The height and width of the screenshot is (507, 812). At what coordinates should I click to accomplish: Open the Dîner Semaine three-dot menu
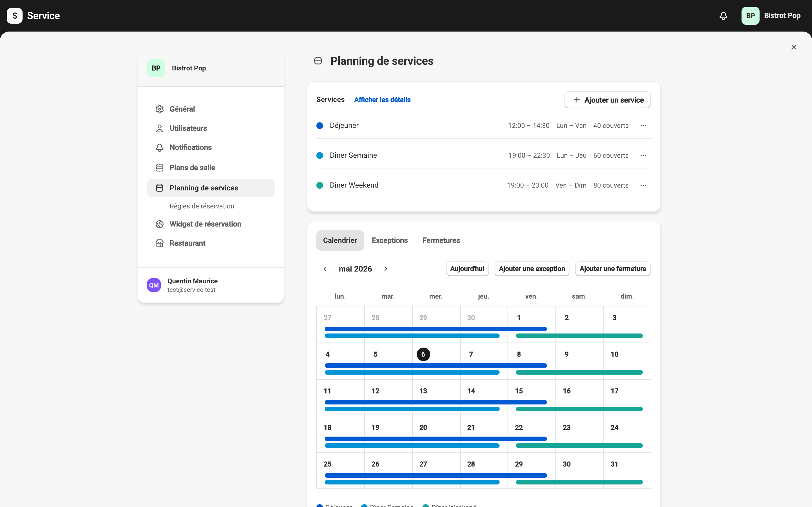tap(643, 155)
